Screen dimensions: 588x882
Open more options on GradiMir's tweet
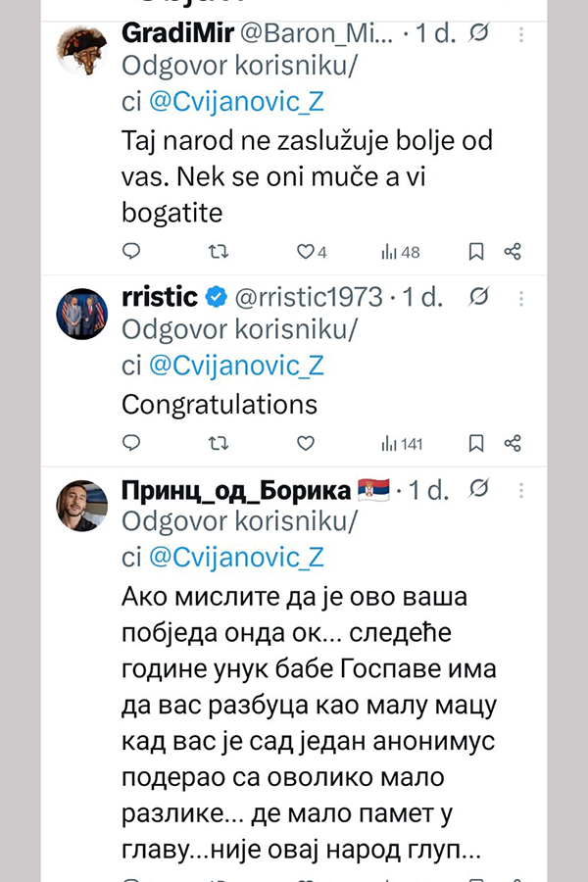tap(520, 34)
